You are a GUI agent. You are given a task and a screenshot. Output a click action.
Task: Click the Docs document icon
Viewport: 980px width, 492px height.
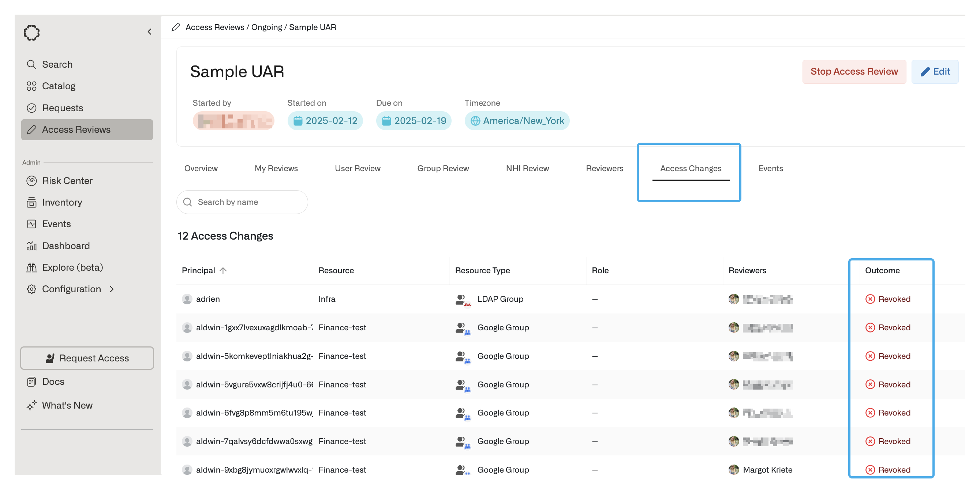(x=31, y=382)
